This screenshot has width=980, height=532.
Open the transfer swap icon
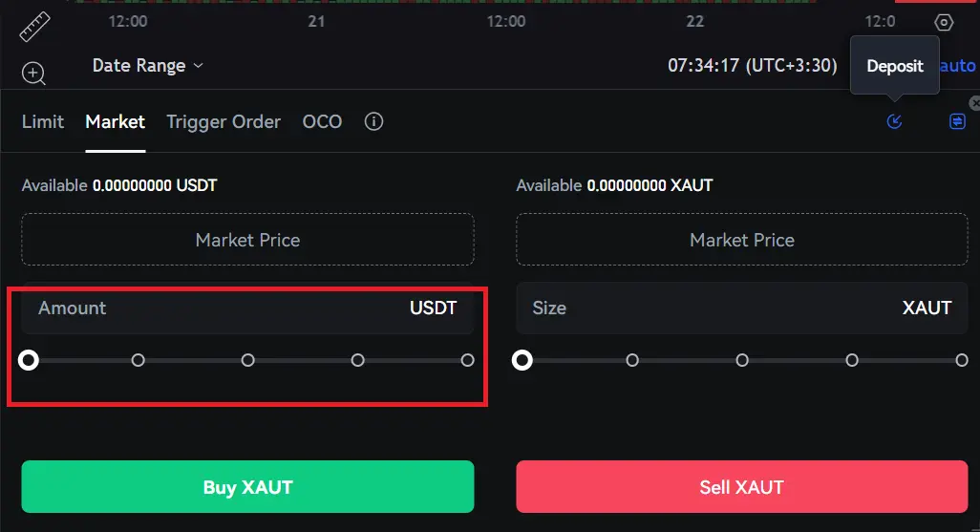click(x=957, y=121)
